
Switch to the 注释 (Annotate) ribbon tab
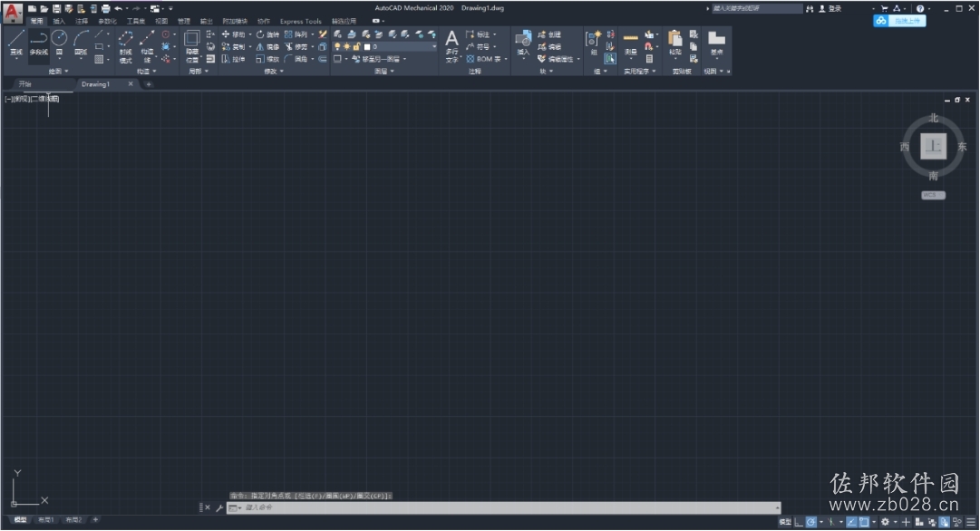(82, 21)
